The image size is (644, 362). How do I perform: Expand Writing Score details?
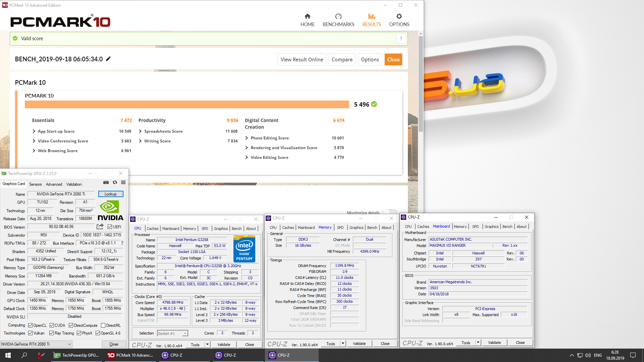140,141
